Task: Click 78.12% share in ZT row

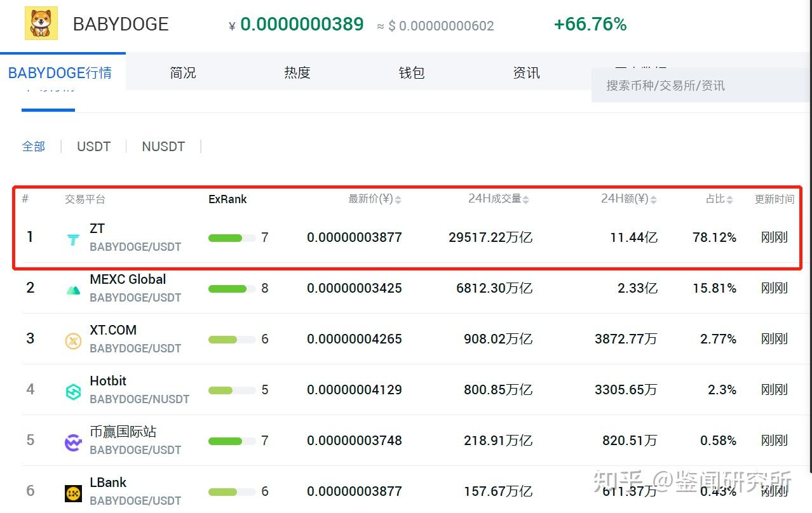Action: 714,237
